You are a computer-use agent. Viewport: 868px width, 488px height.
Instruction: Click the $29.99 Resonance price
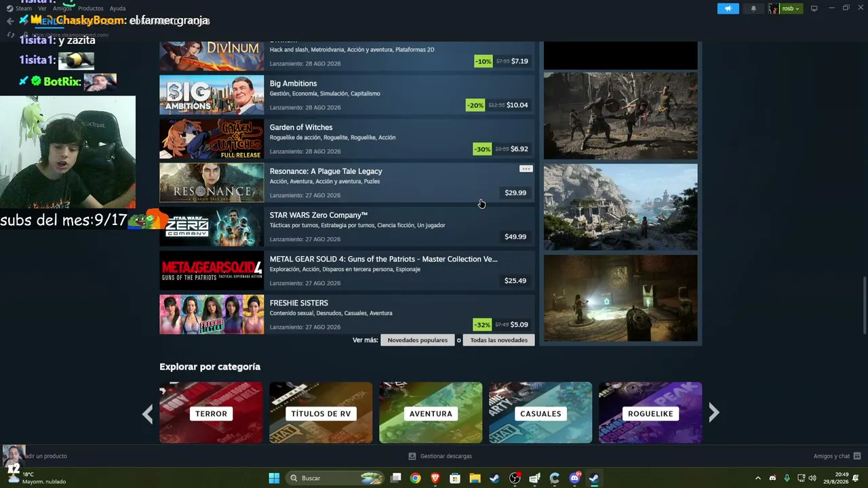(515, 192)
